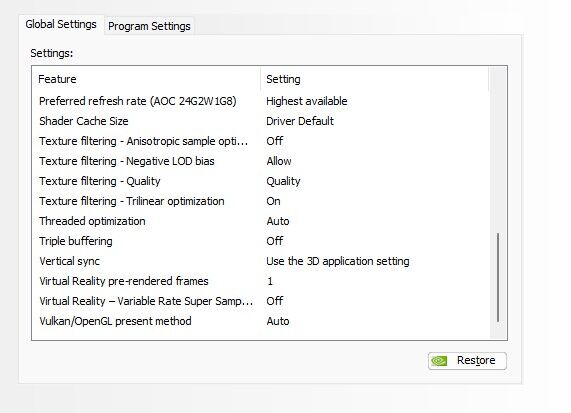Click the Feature column header
This screenshot has width=571, height=413.
(57, 79)
